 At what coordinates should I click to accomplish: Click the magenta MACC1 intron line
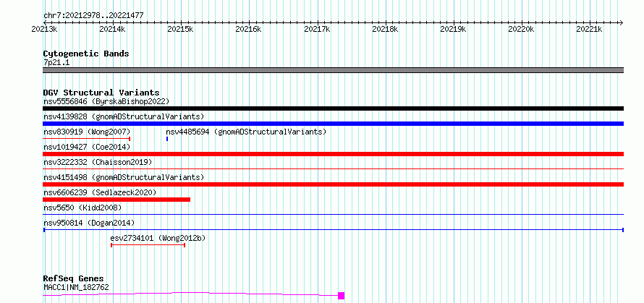click(190, 294)
